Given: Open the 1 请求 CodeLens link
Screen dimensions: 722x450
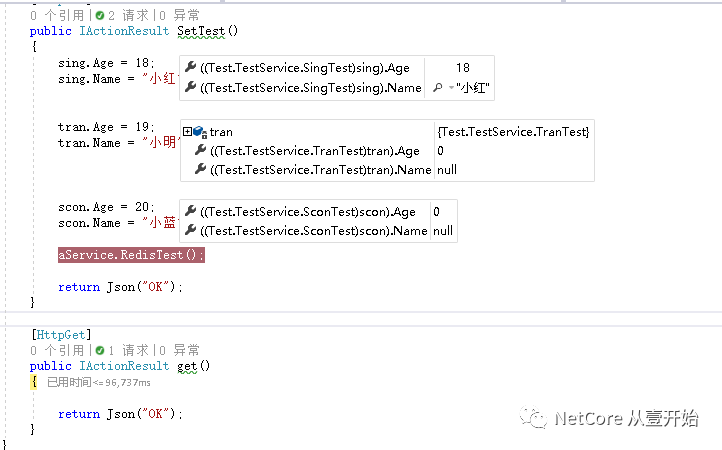Looking at the screenshot, I should point(128,350).
